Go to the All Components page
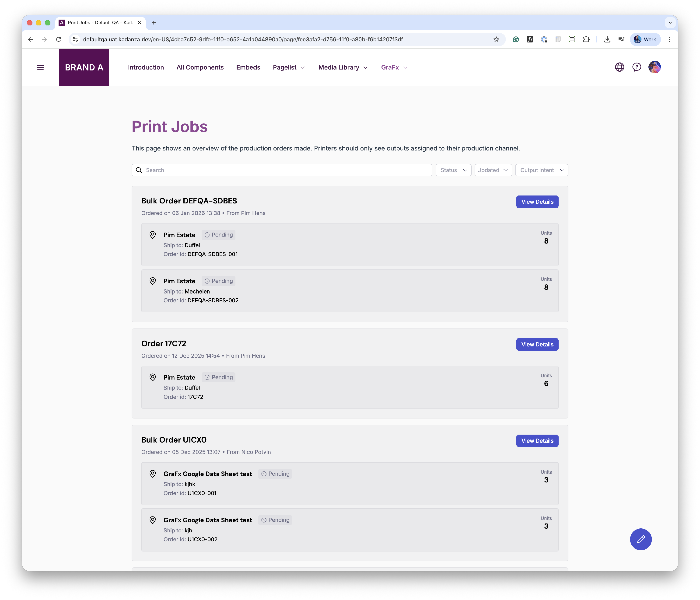 click(200, 68)
